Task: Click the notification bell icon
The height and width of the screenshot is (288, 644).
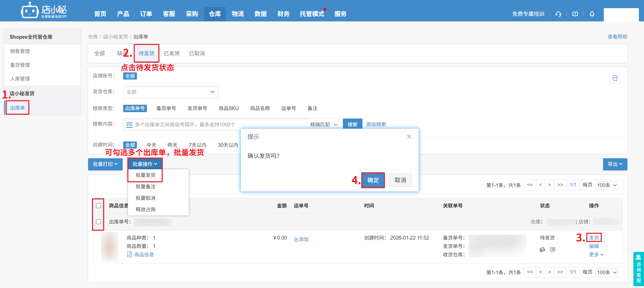Action: click(x=592, y=14)
